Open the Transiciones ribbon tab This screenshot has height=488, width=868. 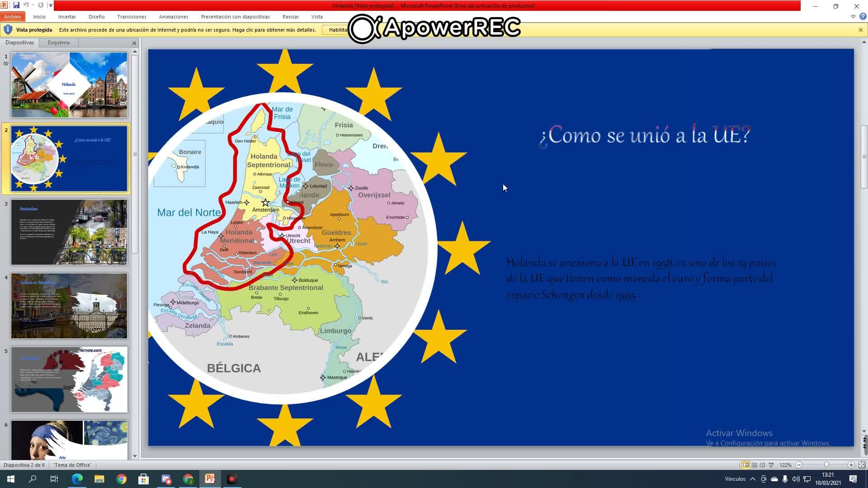pos(132,17)
